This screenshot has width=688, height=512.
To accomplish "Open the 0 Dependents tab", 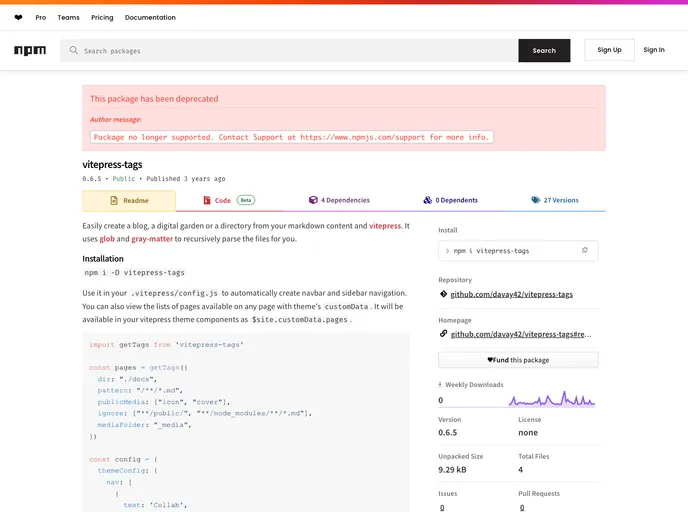I will click(451, 201).
